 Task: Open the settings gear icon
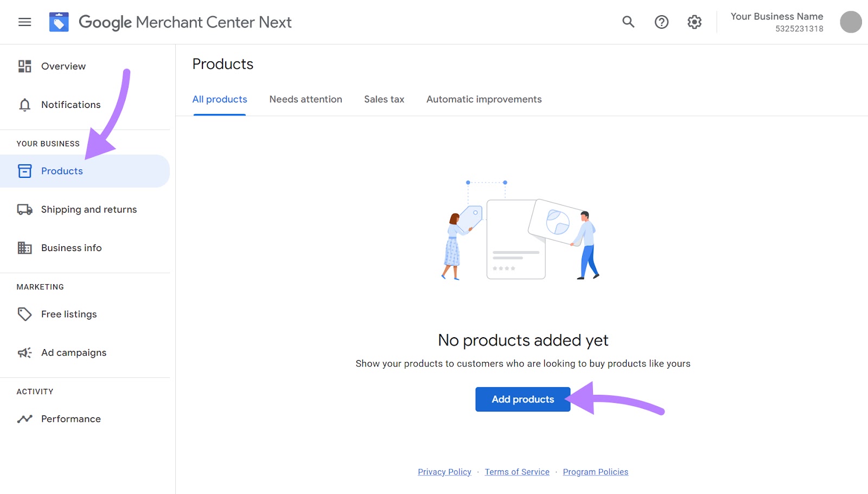click(x=694, y=22)
